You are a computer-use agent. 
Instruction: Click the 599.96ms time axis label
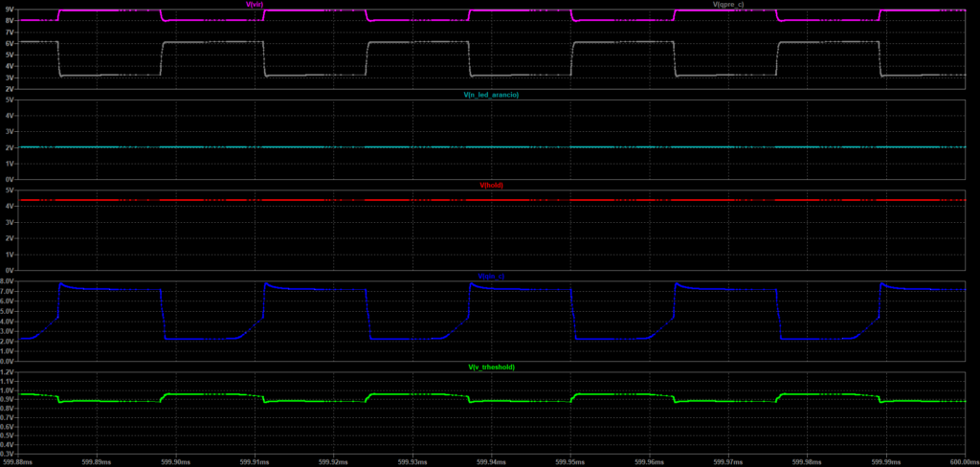(x=650, y=461)
